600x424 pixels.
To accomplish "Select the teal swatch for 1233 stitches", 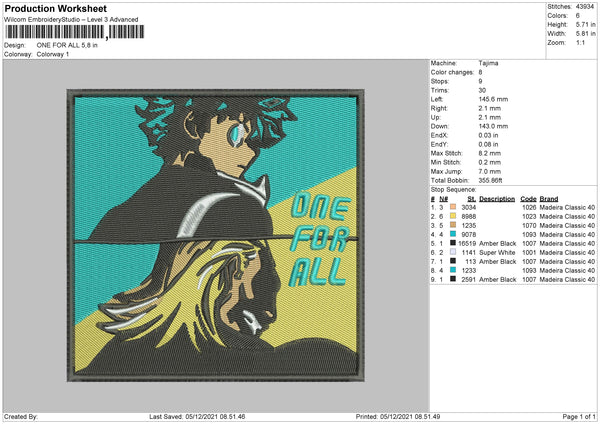I will (x=453, y=270).
